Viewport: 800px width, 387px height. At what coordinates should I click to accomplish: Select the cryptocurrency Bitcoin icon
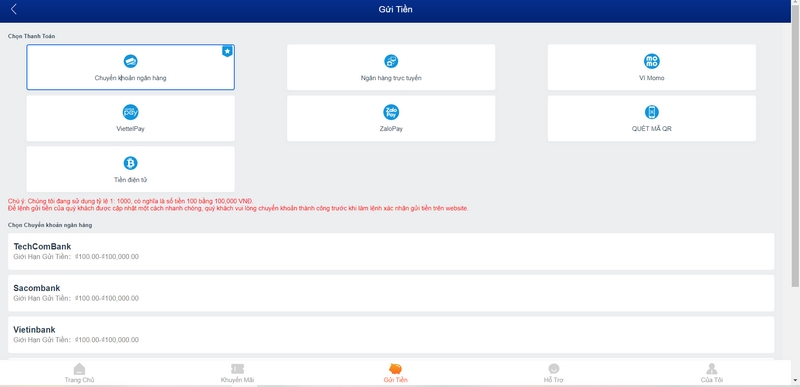click(131, 163)
